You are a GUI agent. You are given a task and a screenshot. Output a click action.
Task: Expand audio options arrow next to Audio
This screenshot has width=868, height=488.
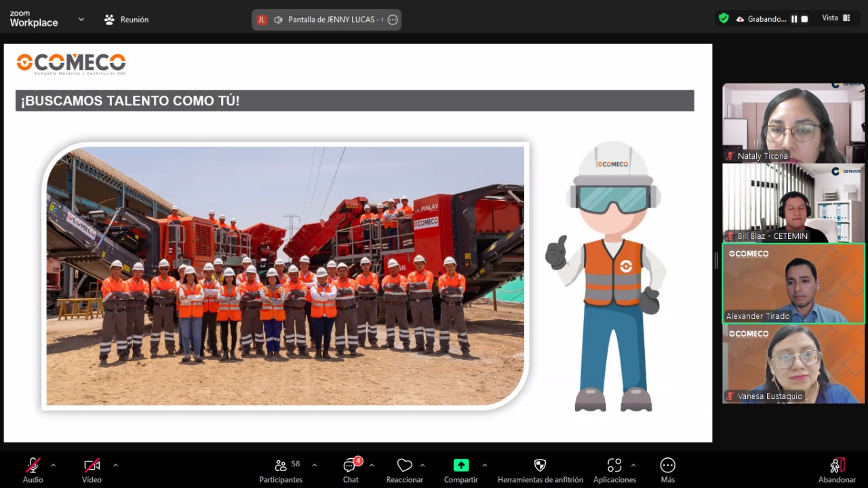pyautogui.click(x=54, y=466)
